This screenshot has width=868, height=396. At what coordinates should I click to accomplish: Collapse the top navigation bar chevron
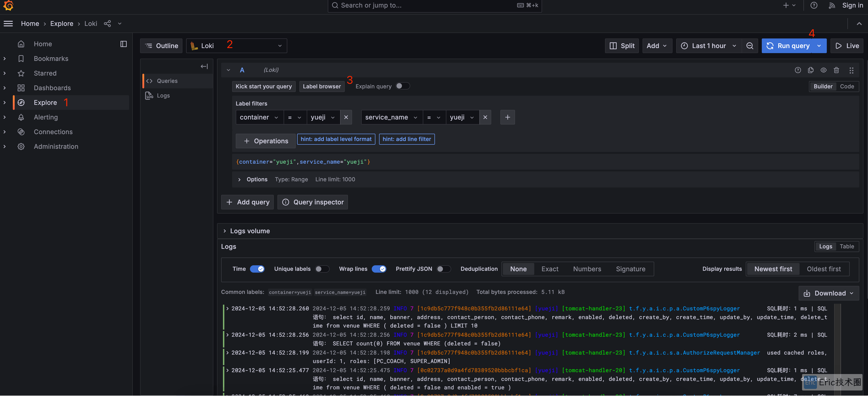(859, 24)
